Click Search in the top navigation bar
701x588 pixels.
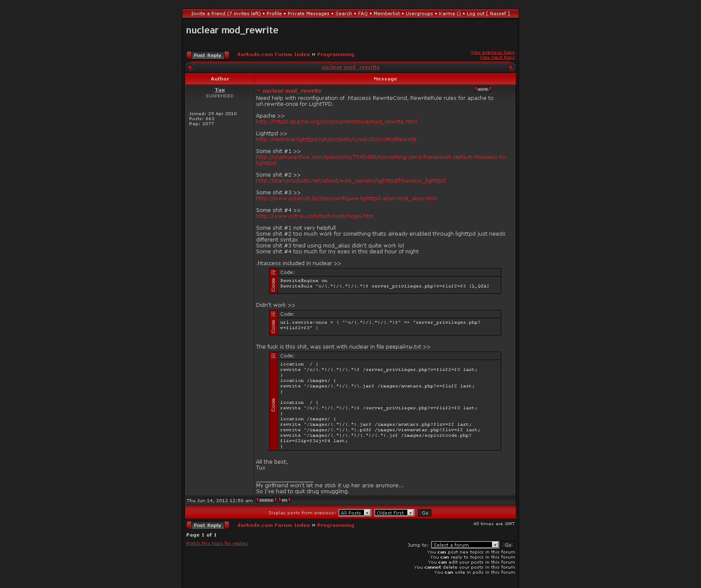pyautogui.click(x=343, y=13)
